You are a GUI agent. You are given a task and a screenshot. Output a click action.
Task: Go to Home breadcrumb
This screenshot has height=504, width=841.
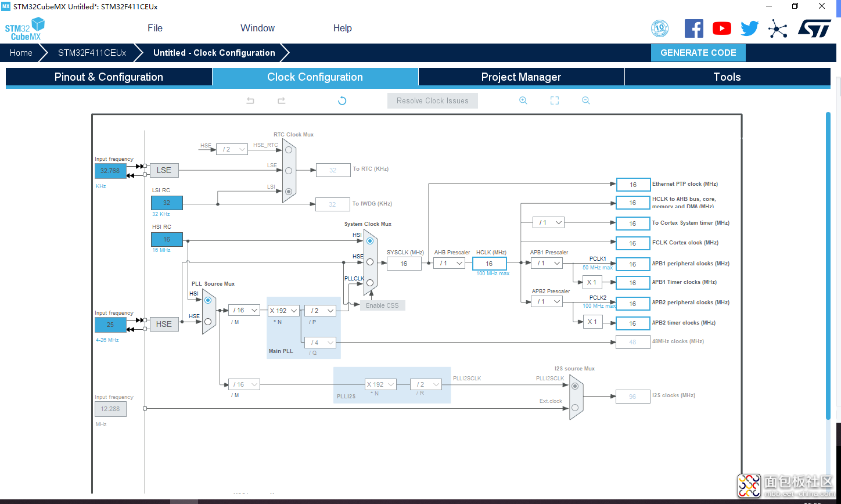click(21, 53)
